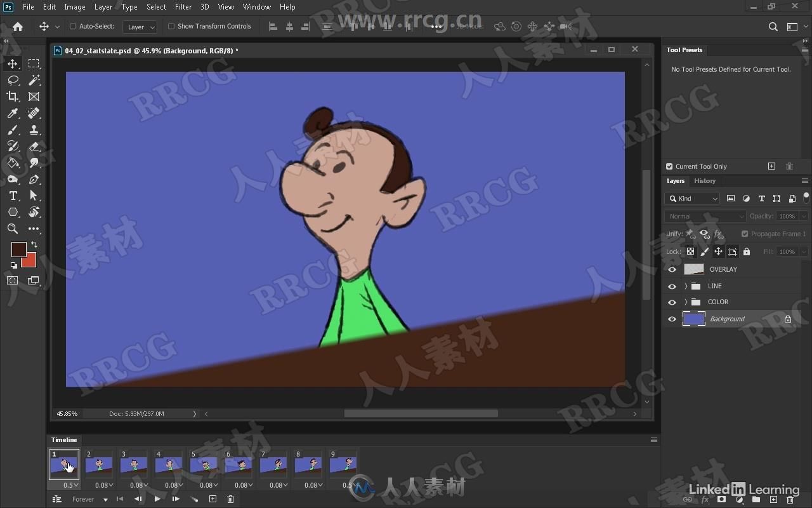Select the Rectangular Marquee tool
This screenshot has width=812, height=508.
click(34, 63)
